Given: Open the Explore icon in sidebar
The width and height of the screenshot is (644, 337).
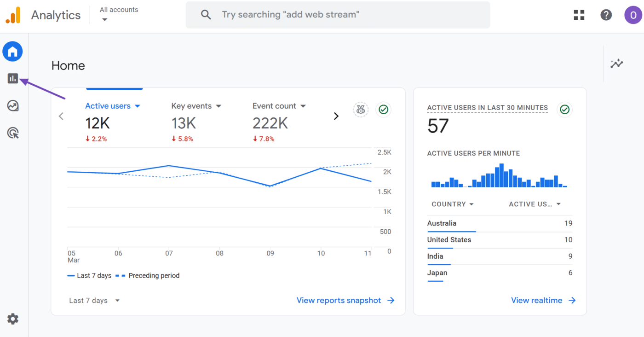Looking at the screenshot, I should tap(13, 106).
